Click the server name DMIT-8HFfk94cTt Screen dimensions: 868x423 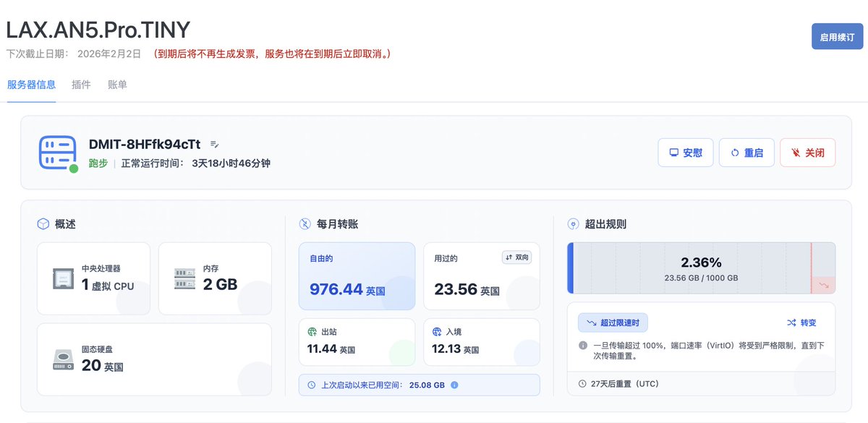(x=145, y=145)
